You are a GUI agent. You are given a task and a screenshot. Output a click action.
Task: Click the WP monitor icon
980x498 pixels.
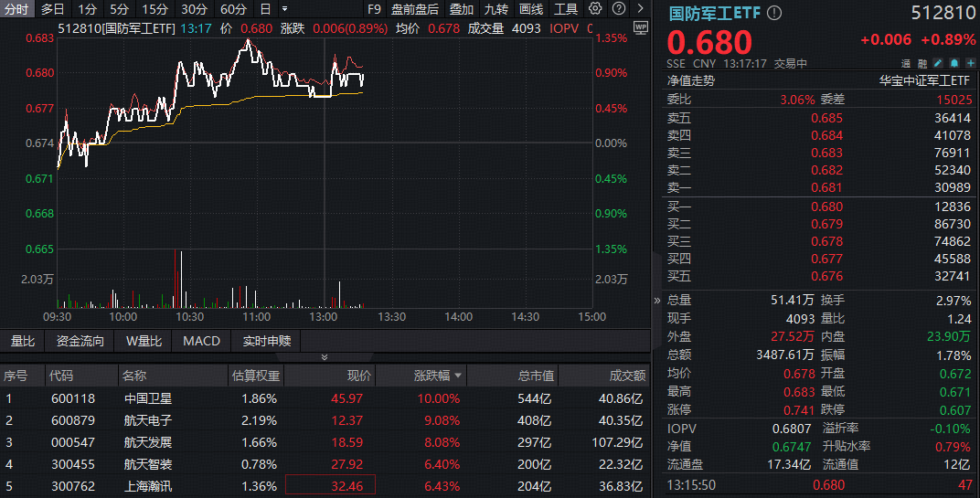point(640,26)
